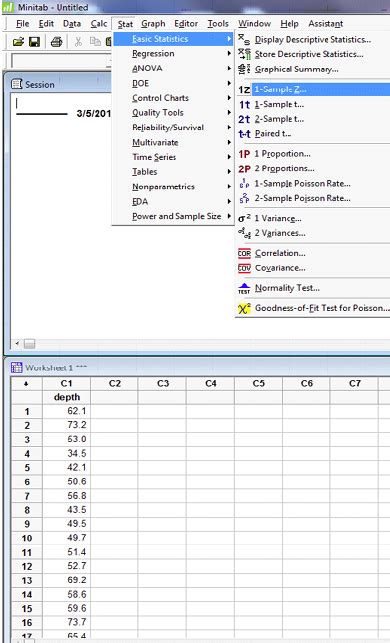Click the cell containing 73.7
This screenshot has width=390, height=643.
(x=66, y=622)
